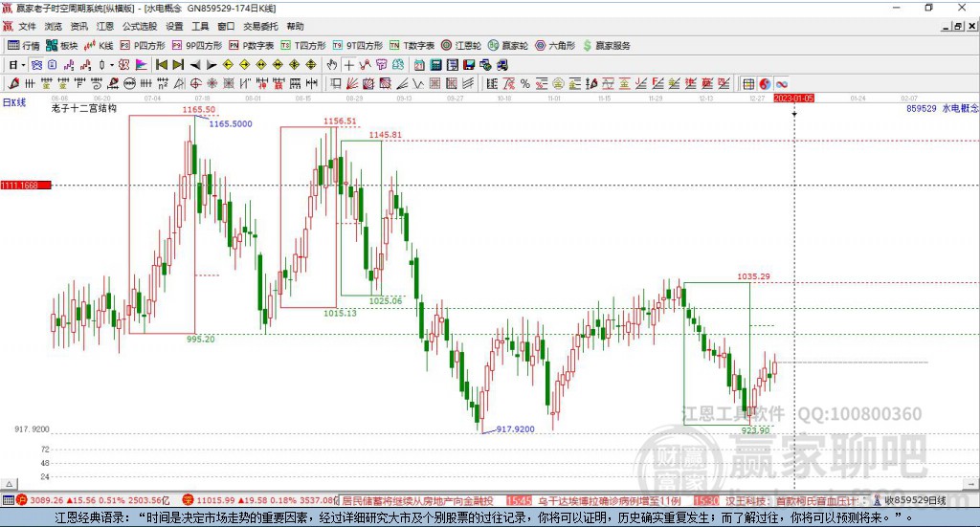Open 赢家服务 dollar-sign service button
Screen dimensions: 980x527
click(x=607, y=46)
